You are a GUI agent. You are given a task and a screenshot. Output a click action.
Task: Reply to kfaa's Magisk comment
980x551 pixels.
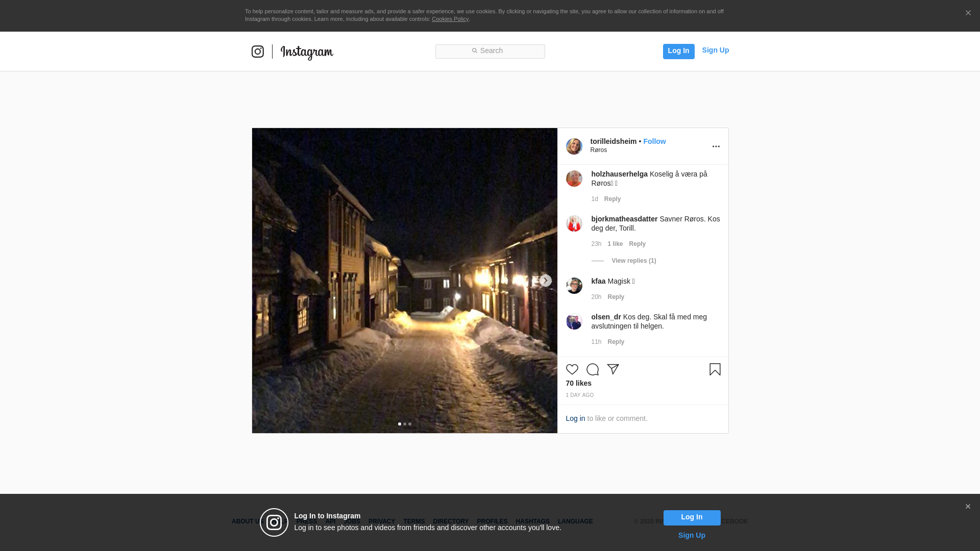616,297
